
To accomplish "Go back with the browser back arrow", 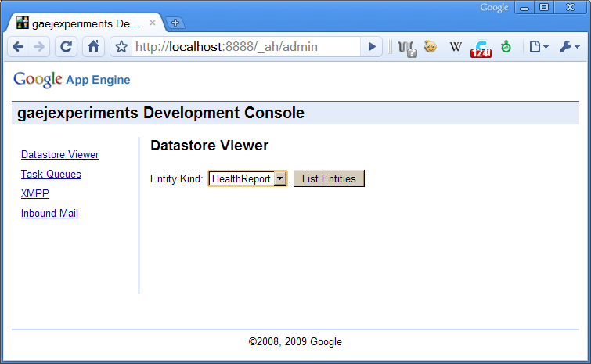I will point(18,47).
